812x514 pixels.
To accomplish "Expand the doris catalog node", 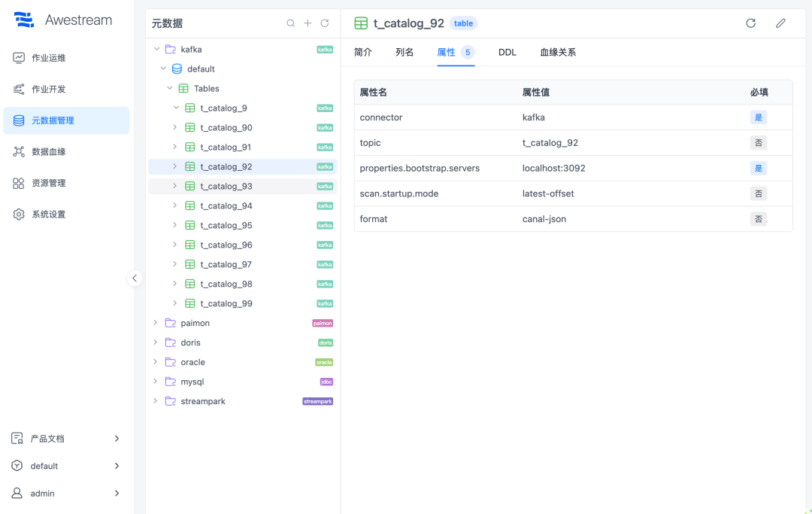I will click(x=156, y=342).
